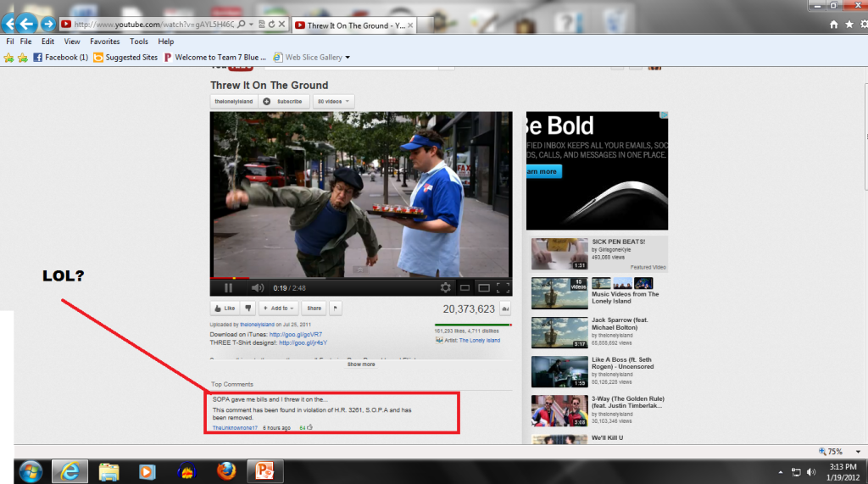
Task: Thumbs up the SOPA top comment
Action: (310, 427)
